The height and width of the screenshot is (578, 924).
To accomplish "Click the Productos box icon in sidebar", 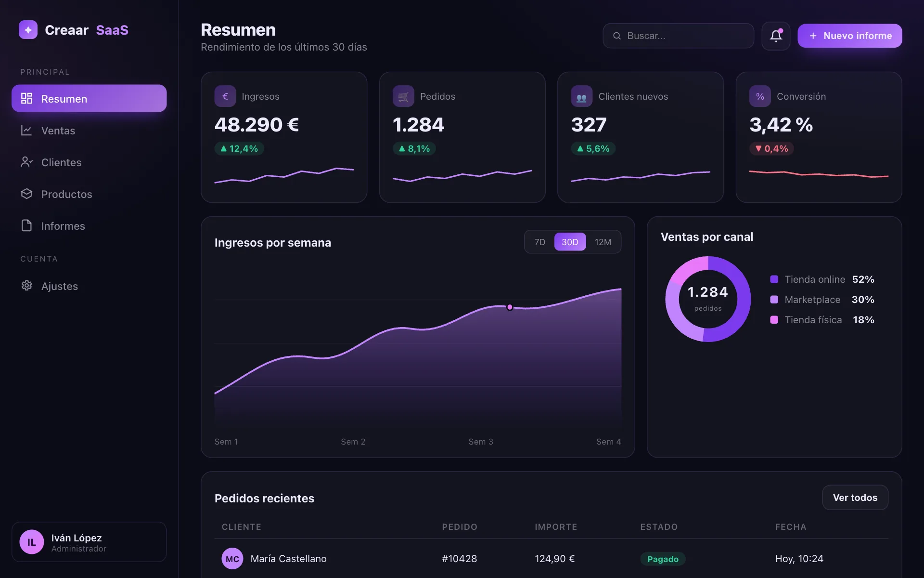I will tap(26, 194).
